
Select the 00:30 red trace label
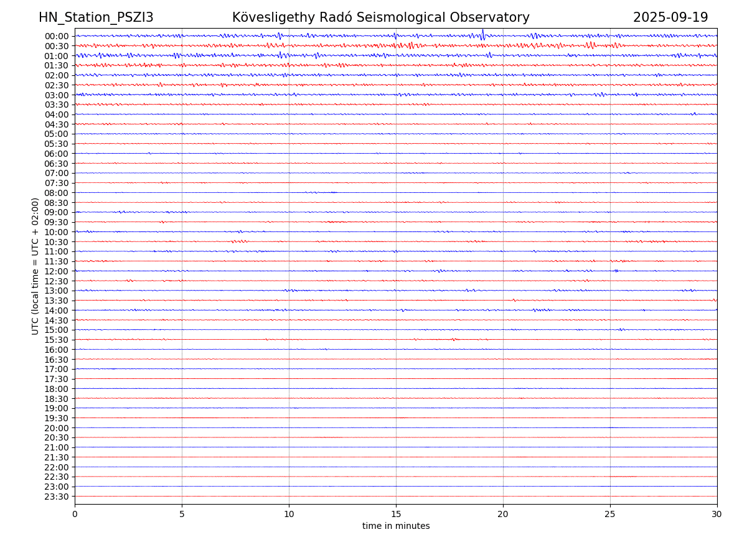(x=57, y=46)
